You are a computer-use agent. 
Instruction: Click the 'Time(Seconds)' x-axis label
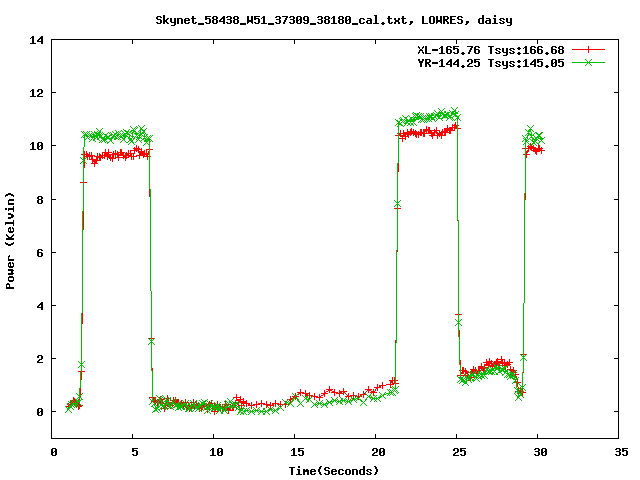(x=334, y=471)
